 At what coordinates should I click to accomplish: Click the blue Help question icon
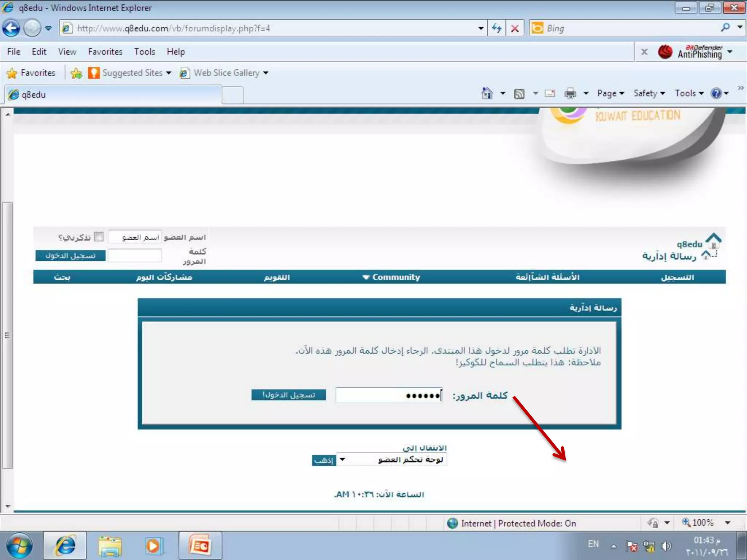tap(716, 93)
